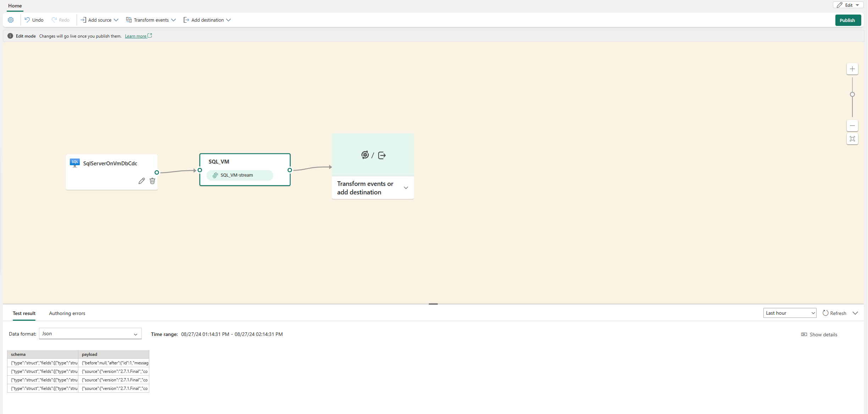Change the Last hour time range dropdown
Screen dimensions: 868x414
790,313
